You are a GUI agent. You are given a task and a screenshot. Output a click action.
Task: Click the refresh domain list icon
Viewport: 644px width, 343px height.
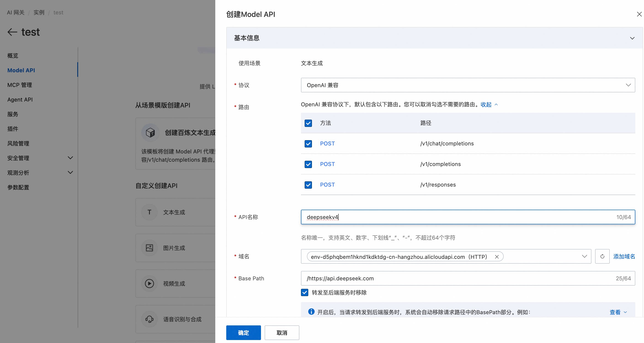click(x=602, y=256)
